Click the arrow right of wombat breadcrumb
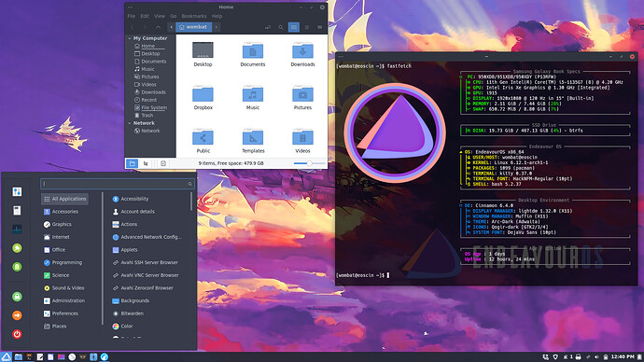 (x=217, y=27)
